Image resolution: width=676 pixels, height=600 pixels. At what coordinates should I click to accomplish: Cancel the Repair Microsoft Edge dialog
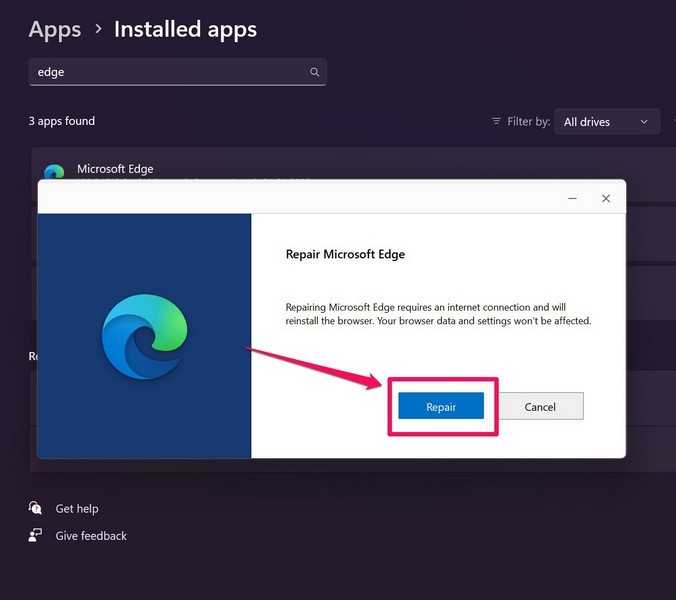click(x=540, y=406)
